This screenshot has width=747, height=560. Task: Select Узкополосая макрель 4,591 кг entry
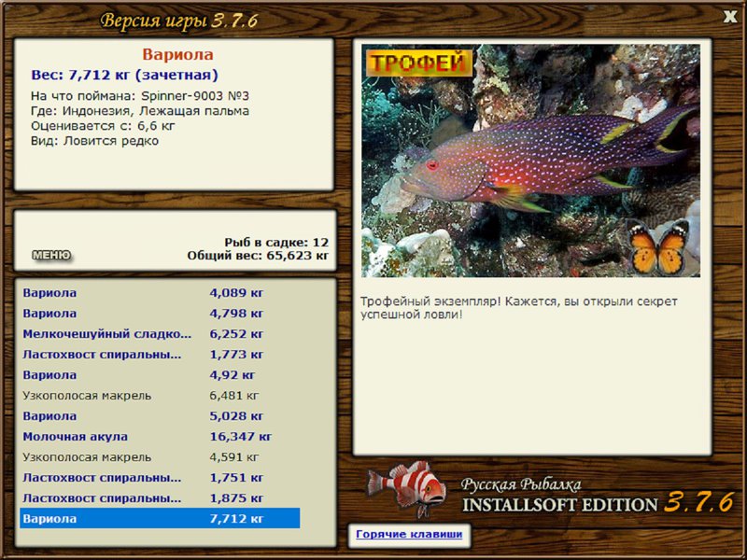tap(160, 456)
